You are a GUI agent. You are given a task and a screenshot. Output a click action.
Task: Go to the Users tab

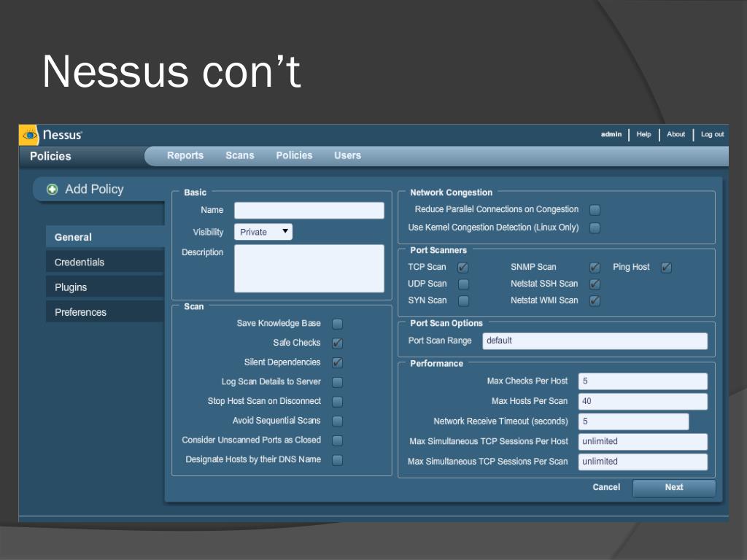pos(347,156)
